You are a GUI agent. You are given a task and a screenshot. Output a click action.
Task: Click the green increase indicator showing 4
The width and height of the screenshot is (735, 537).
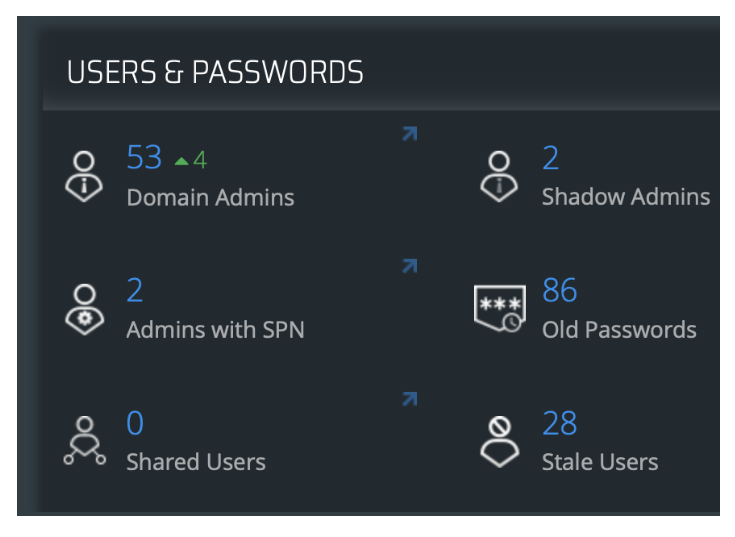(191, 160)
